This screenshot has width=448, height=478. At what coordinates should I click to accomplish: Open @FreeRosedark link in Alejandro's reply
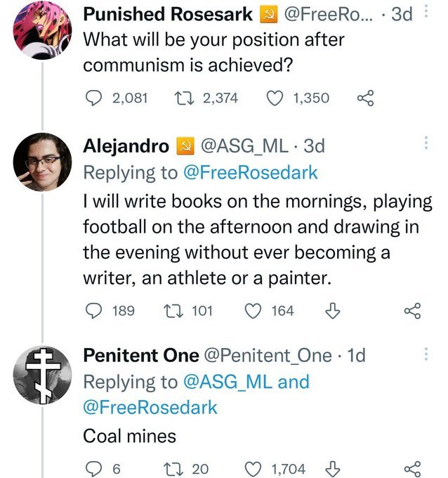tap(251, 172)
